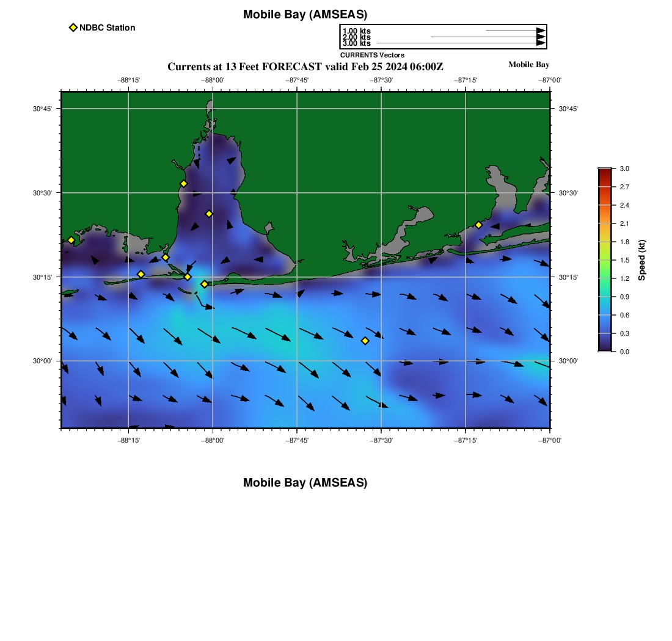Pick the cyan 0.9 kt colorbar band
Viewport: 672px width, 641px height.
pyautogui.click(x=604, y=297)
